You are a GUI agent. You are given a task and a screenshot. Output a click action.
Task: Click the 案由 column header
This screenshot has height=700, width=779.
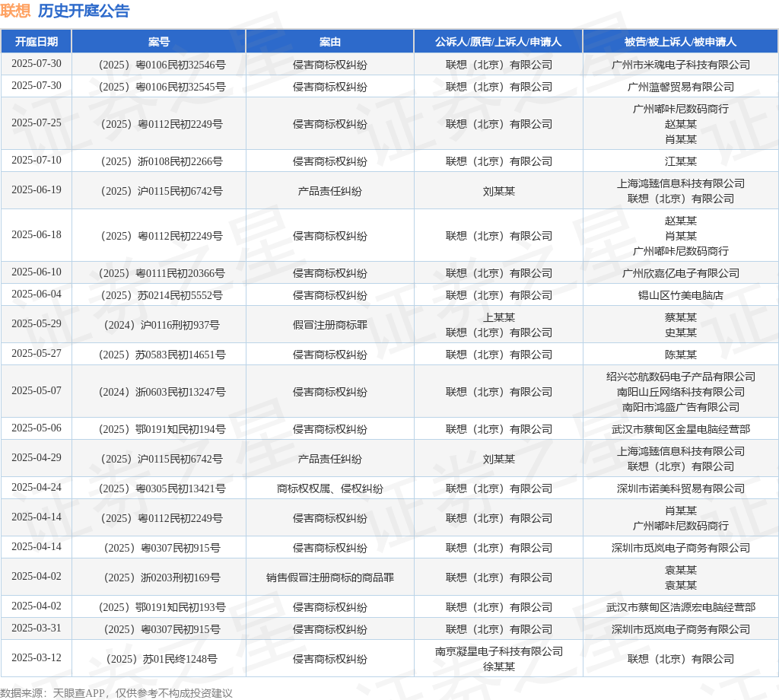330,42
